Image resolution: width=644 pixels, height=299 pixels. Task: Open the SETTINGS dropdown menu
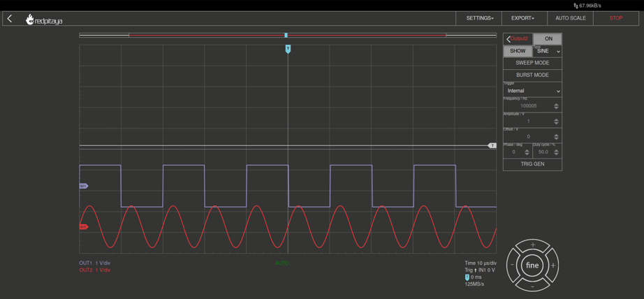pos(479,18)
